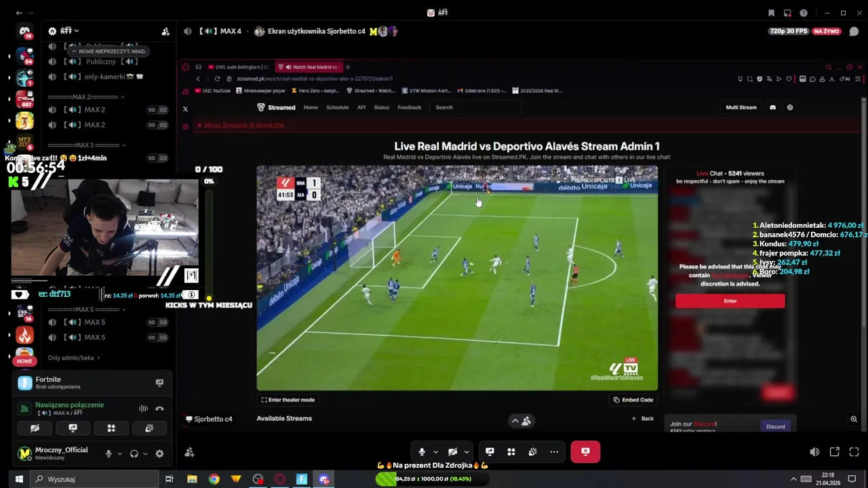Collapse the MAX 5 category
Screen dimensions: 868x488
tap(86, 310)
